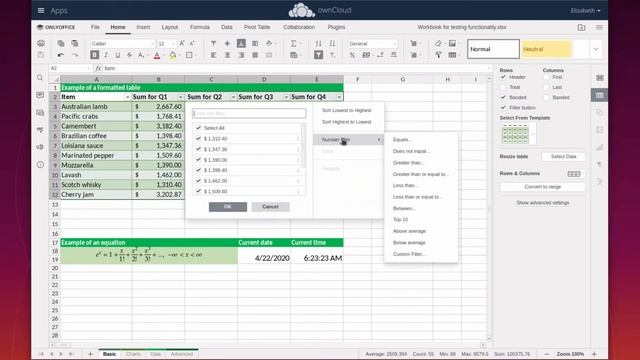Screen dimensions: 640x360
Task: Open chart settings in right sidebar
Action: [600, 147]
